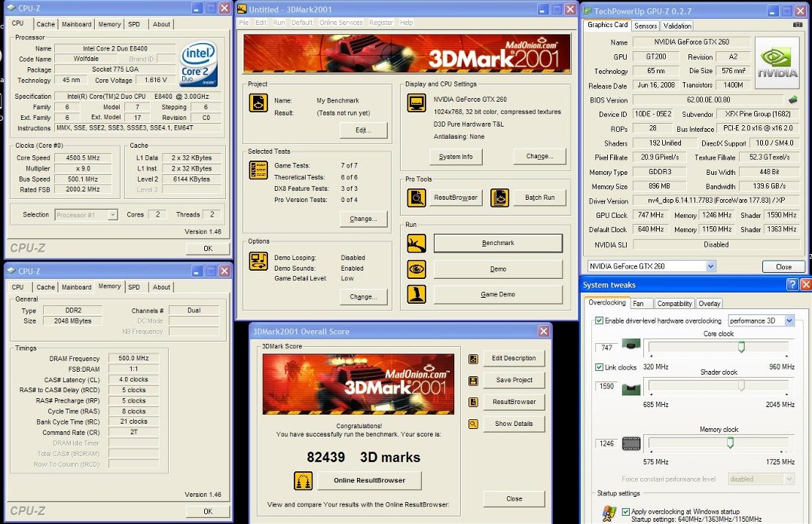Open the Online Services menu in 3DMark2001
Screen dimensions: 812x524
coord(340,23)
